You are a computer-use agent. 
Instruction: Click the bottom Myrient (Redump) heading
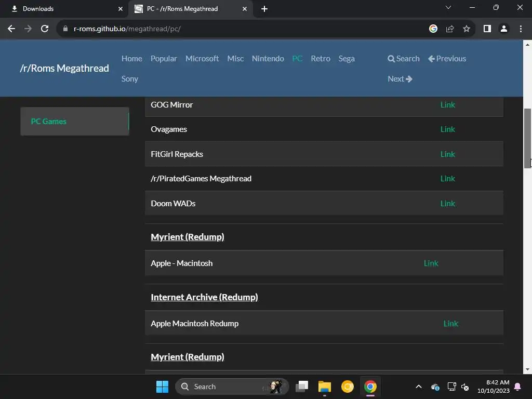pyautogui.click(x=187, y=357)
